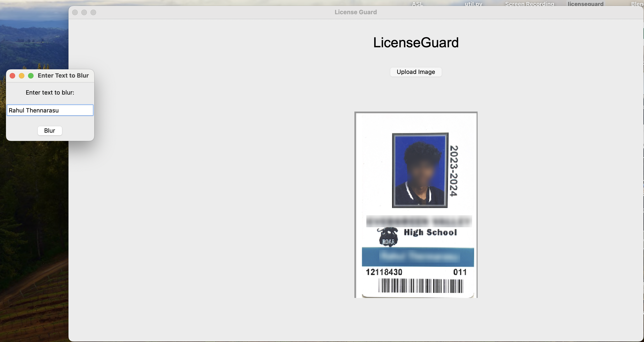Click the ID number 12118430
This screenshot has width=644, height=342.
coord(384,272)
